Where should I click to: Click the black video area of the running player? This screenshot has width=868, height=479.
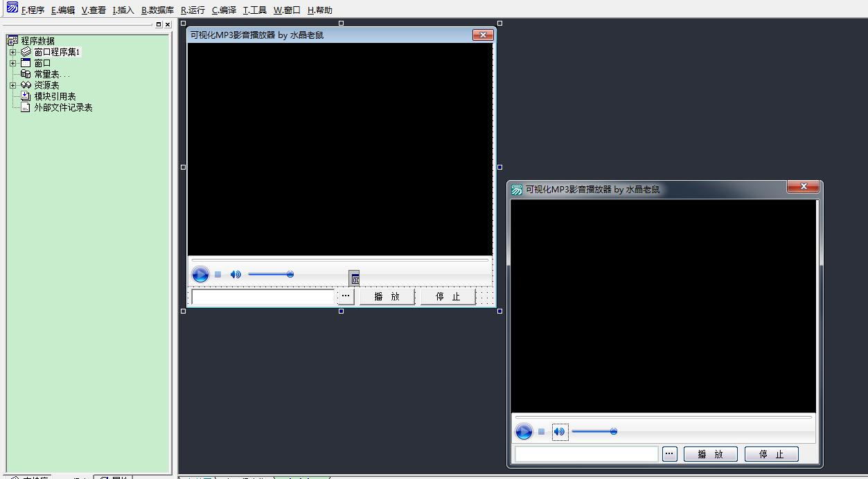pos(663,306)
